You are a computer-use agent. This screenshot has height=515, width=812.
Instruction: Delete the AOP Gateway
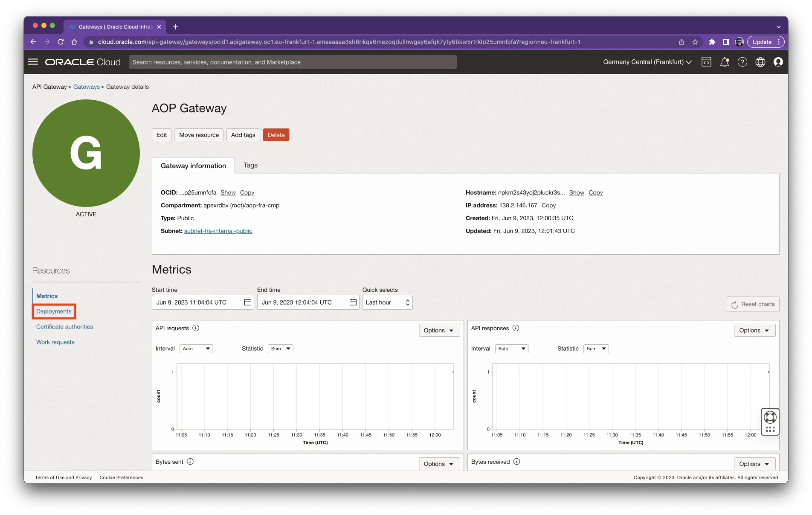coord(276,135)
